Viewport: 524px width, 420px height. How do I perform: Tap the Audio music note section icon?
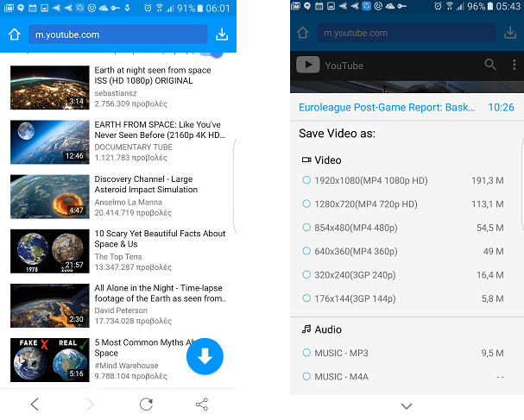306,329
